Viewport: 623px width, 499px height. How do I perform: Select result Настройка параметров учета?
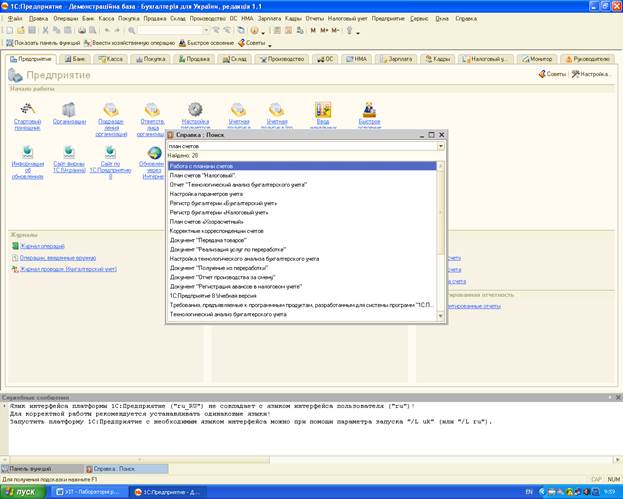[302, 194]
